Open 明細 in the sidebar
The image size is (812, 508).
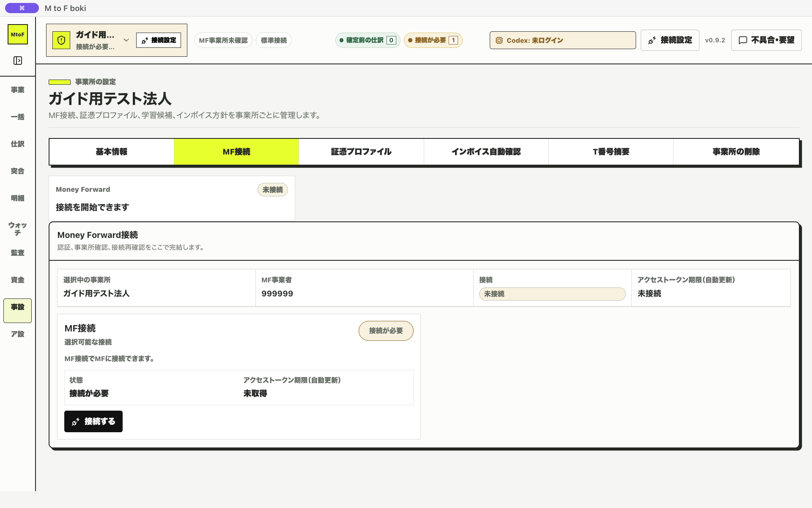[x=18, y=198]
